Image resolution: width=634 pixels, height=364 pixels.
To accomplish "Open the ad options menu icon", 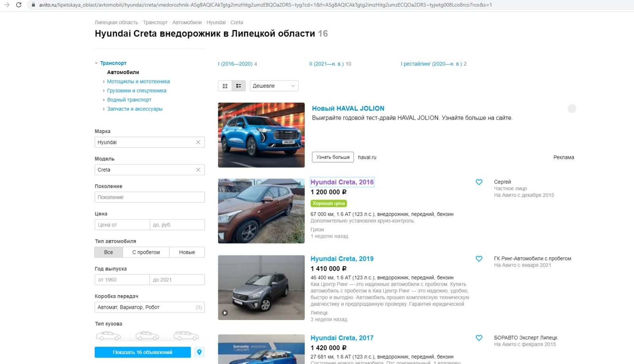I will (572, 109).
